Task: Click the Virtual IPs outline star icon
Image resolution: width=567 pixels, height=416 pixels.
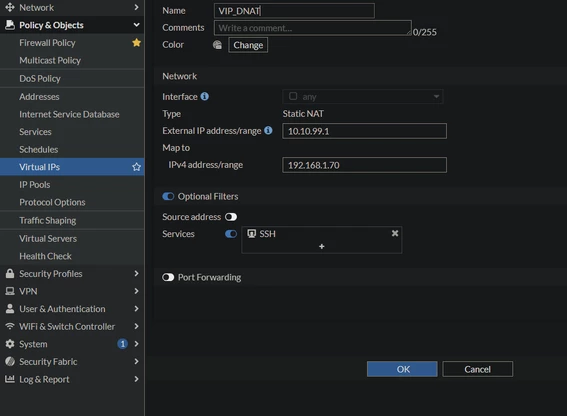Action: click(136, 167)
